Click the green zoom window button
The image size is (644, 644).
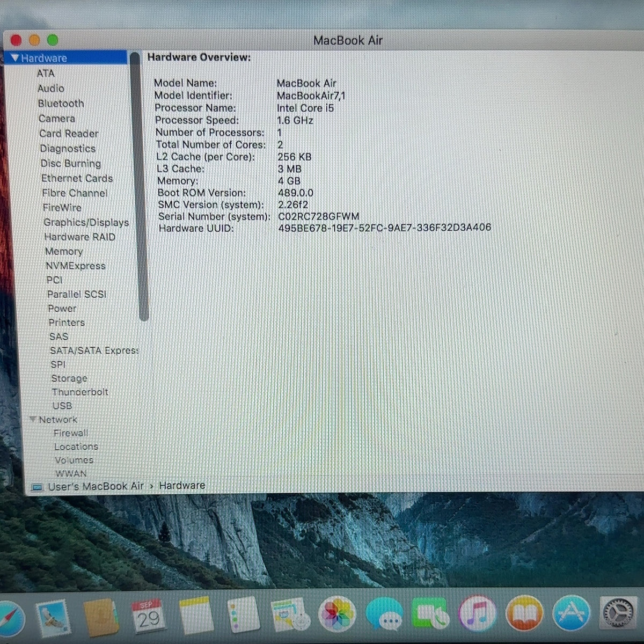coord(52,40)
